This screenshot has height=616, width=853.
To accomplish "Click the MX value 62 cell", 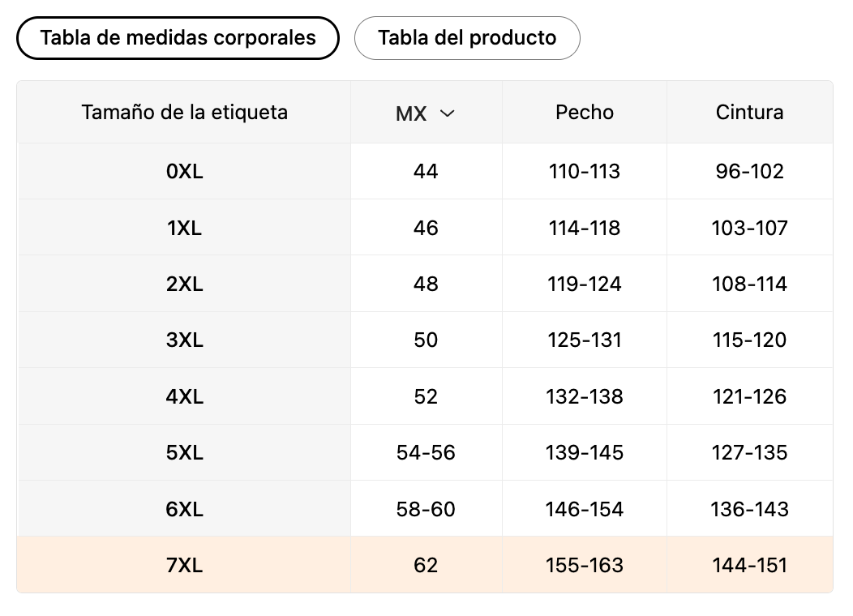I will pyautogui.click(x=426, y=566).
